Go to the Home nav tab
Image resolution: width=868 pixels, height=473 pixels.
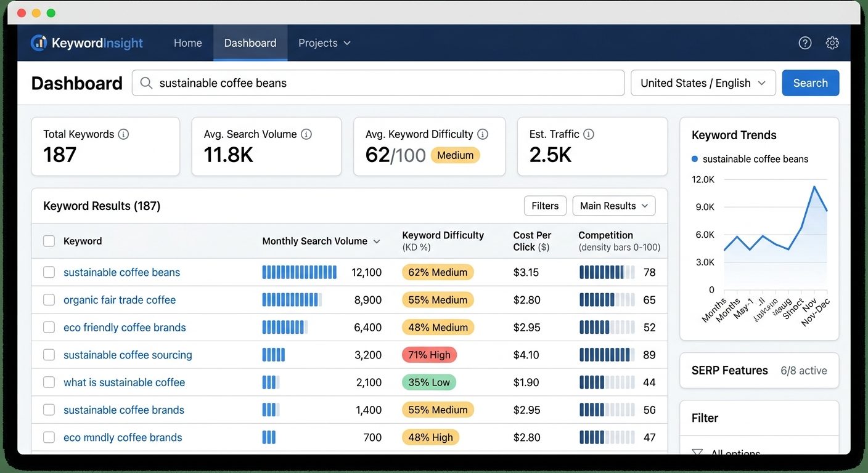coord(188,43)
